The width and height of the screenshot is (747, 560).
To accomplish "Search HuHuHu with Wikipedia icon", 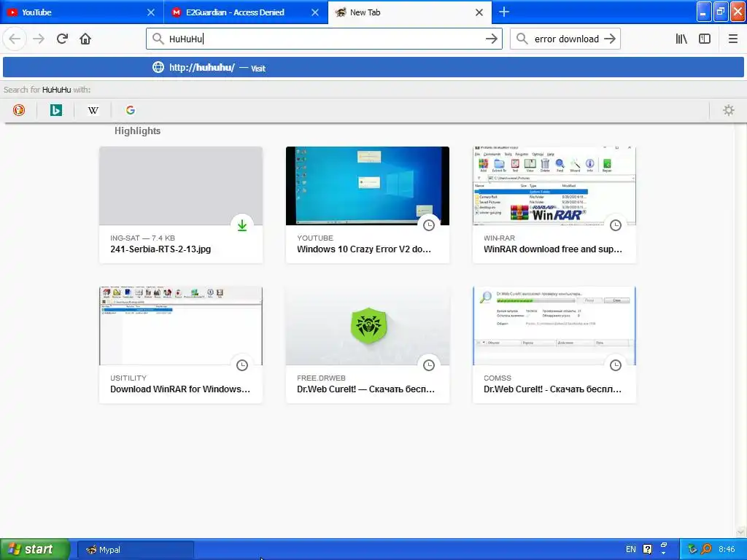I will pyautogui.click(x=93, y=110).
